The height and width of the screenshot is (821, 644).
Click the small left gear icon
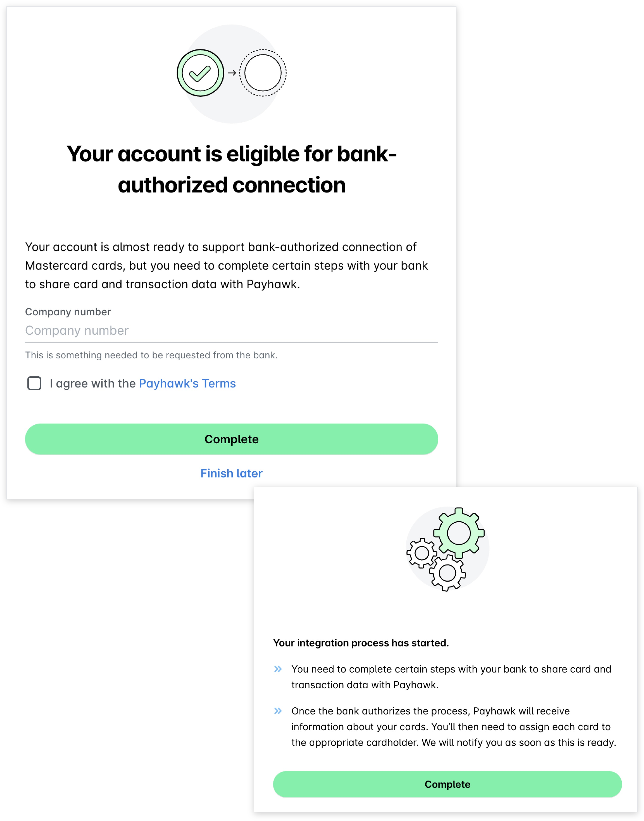[422, 553]
